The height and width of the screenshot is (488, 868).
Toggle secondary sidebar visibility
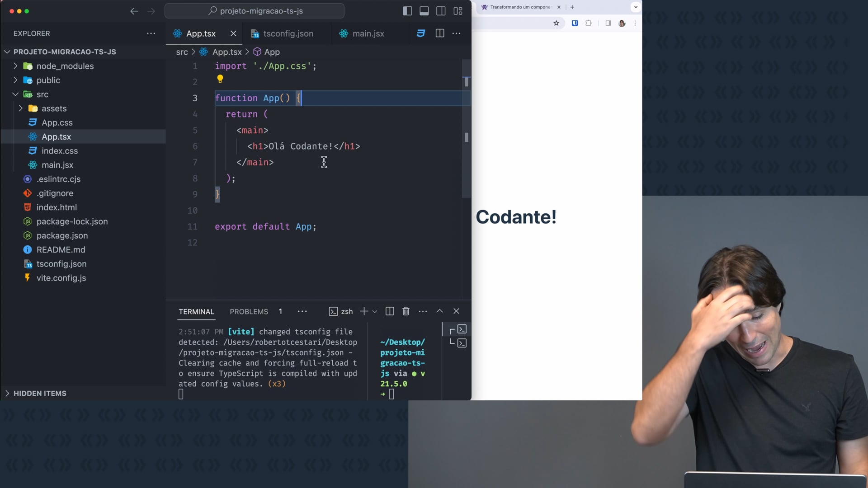[441, 11]
